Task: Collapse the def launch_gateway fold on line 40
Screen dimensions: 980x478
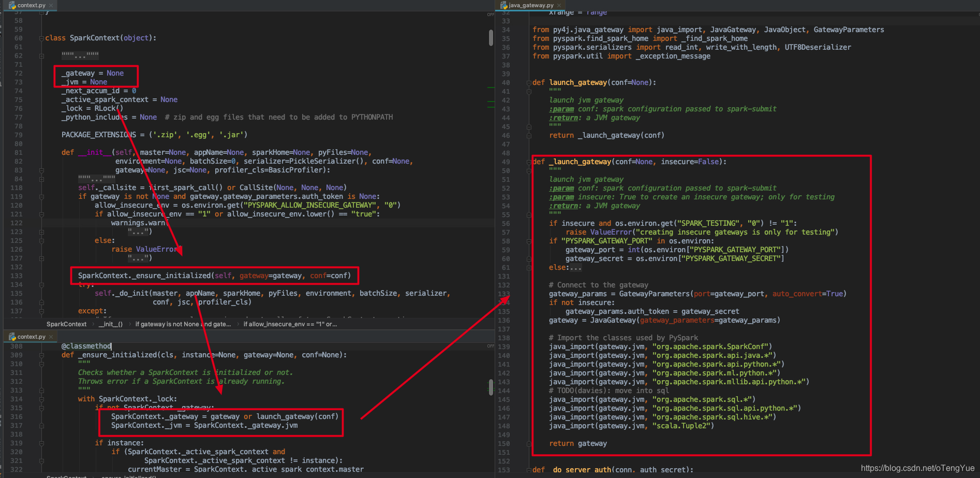Action: pyautogui.click(x=529, y=83)
